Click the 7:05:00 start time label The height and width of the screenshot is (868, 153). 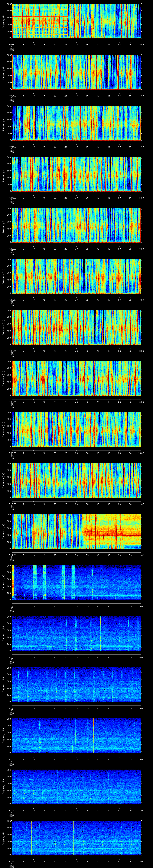point(12,249)
